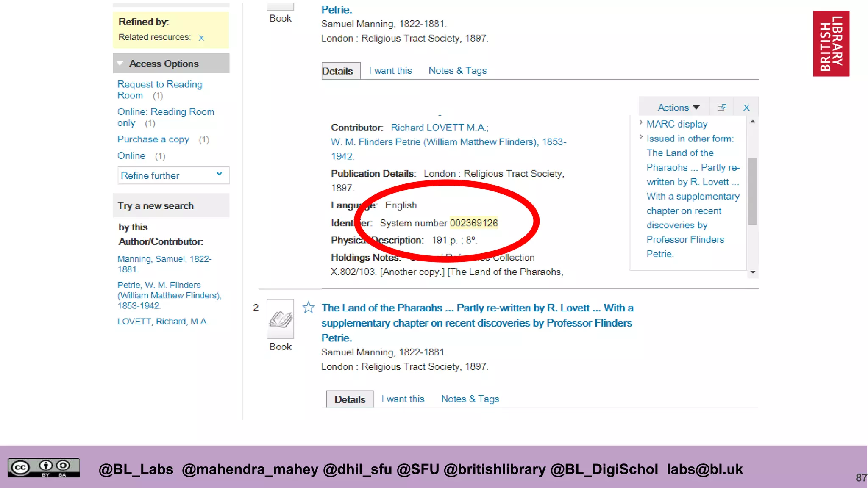
Task: Open Notes & Tags tab of result 2
Action: pyautogui.click(x=470, y=399)
